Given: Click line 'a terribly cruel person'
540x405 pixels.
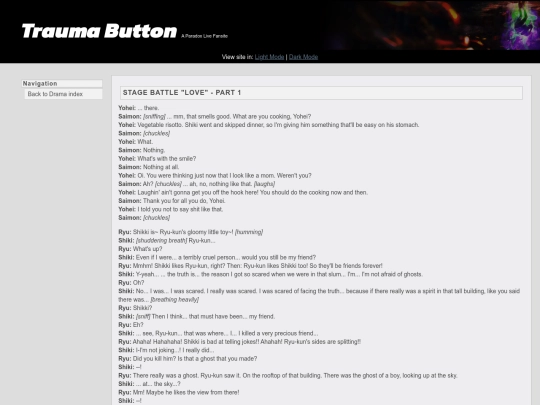Looking at the screenshot, I should tap(217, 257).
